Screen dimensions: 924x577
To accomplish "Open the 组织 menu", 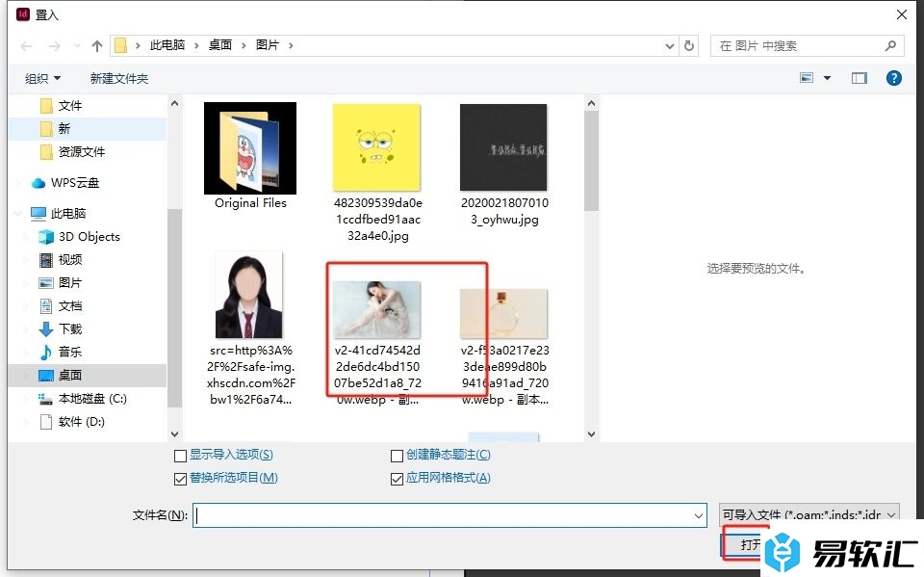I will (x=42, y=78).
